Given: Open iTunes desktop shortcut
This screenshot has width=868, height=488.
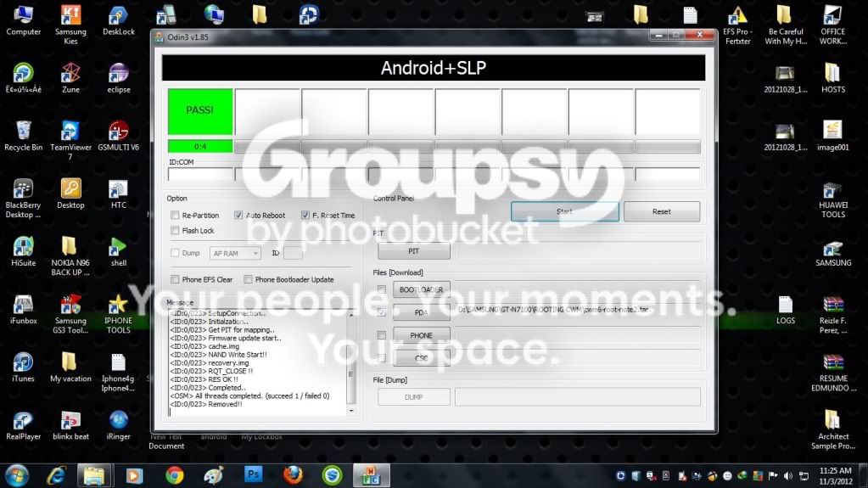Looking at the screenshot, I should click(x=23, y=367).
